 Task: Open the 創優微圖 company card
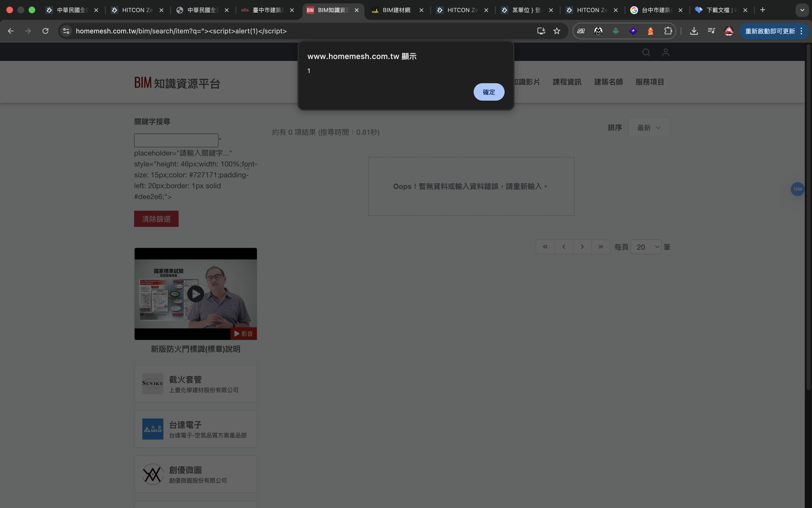click(x=196, y=474)
